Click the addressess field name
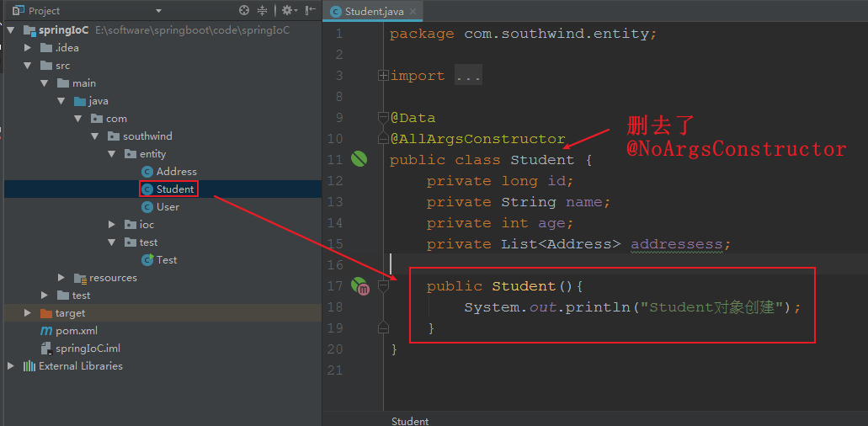The height and width of the screenshot is (426, 868). click(676, 244)
